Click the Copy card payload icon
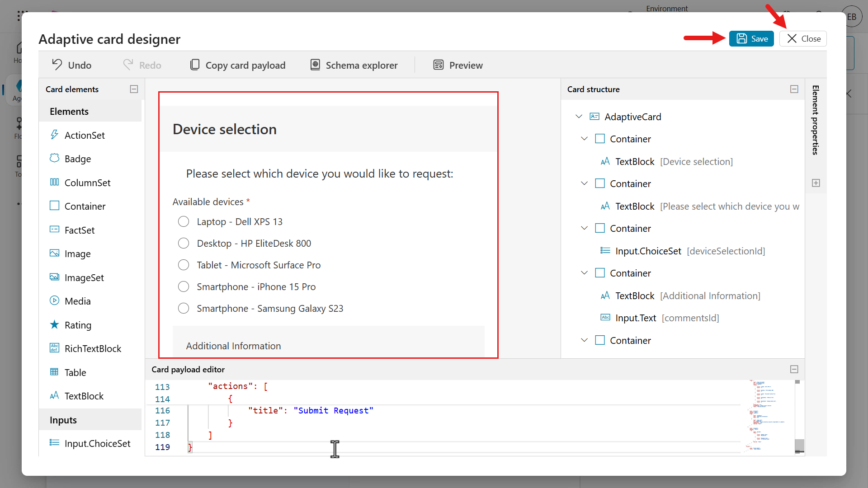The width and height of the screenshot is (868, 488). point(194,65)
